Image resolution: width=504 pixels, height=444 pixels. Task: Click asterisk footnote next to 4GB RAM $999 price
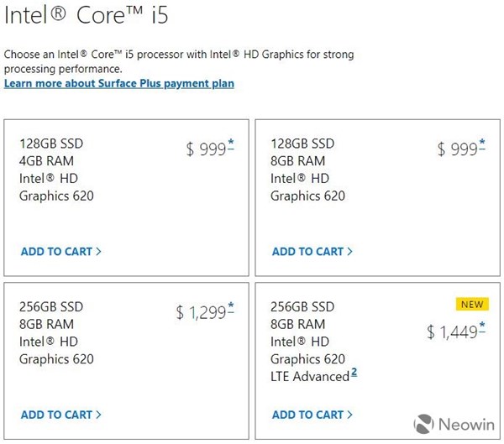click(x=231, y=144)
